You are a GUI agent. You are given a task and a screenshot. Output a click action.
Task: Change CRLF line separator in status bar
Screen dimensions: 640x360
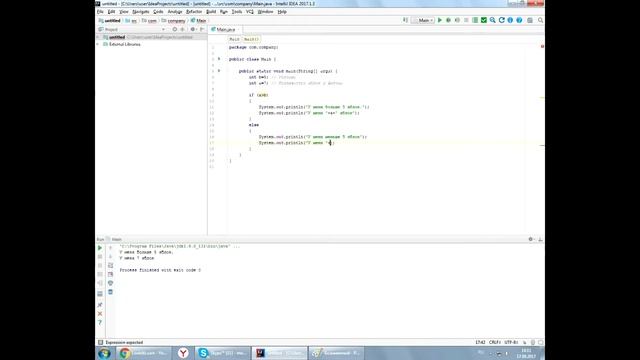[x=495, y=342]
